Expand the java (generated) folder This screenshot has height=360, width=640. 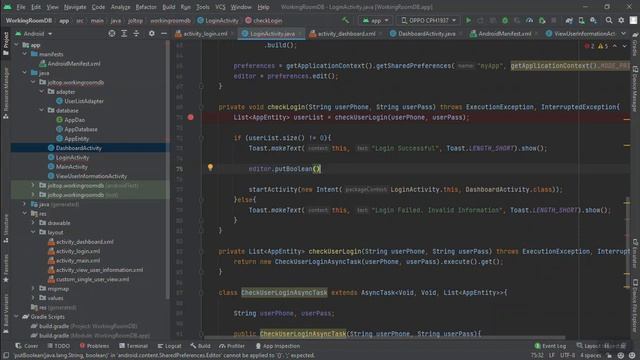(25, 204)
